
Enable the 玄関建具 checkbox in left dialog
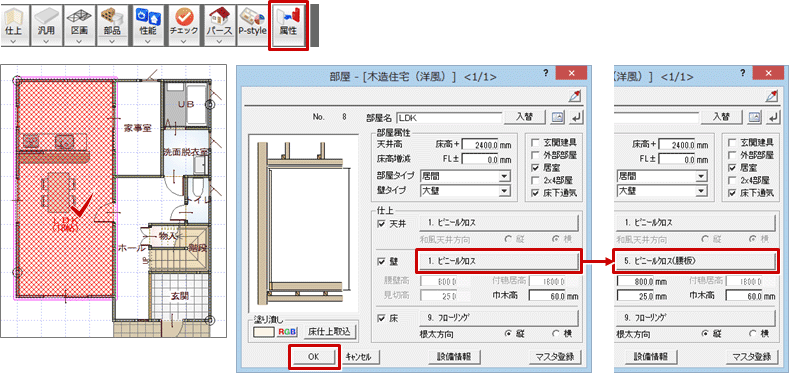[535, 144]
